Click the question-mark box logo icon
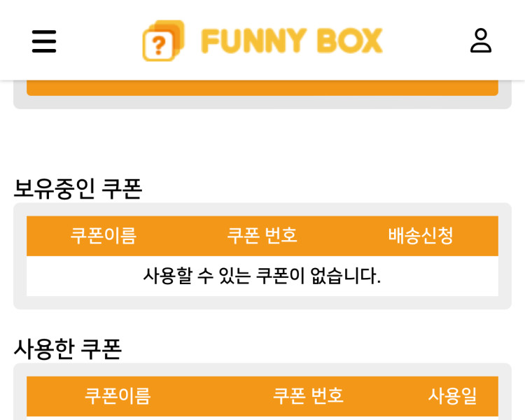 coord(163,41)
